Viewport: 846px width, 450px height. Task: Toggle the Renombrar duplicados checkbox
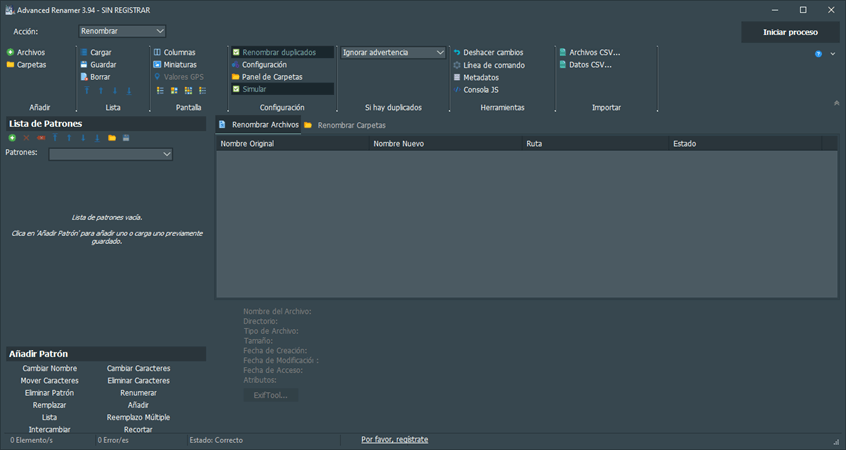[x=236, y=52]
